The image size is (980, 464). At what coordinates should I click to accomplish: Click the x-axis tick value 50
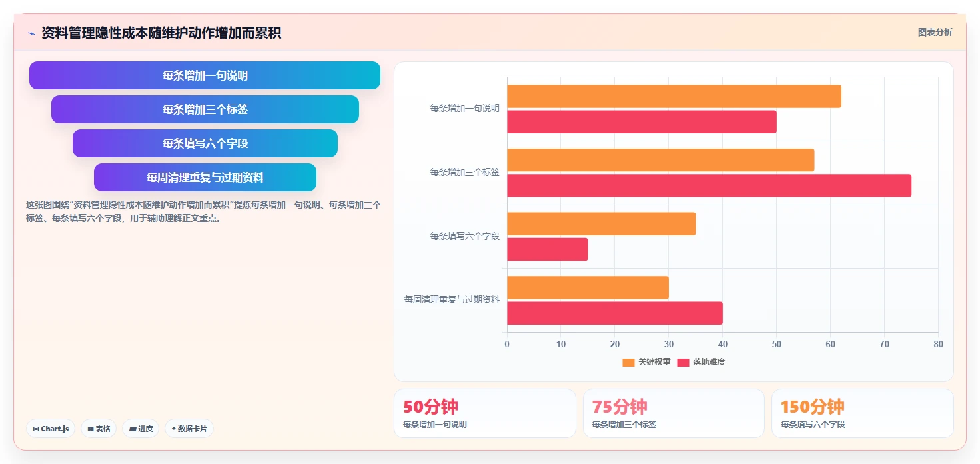click(777, 344)
